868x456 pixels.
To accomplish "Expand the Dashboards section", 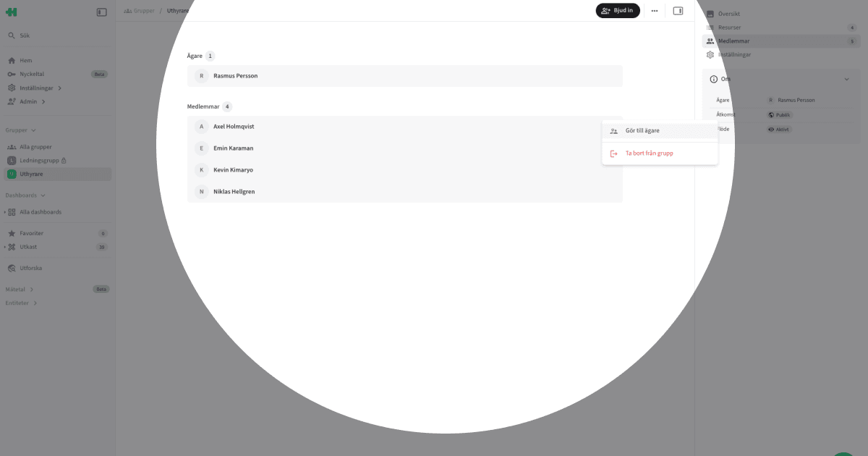I will point(43,195).
